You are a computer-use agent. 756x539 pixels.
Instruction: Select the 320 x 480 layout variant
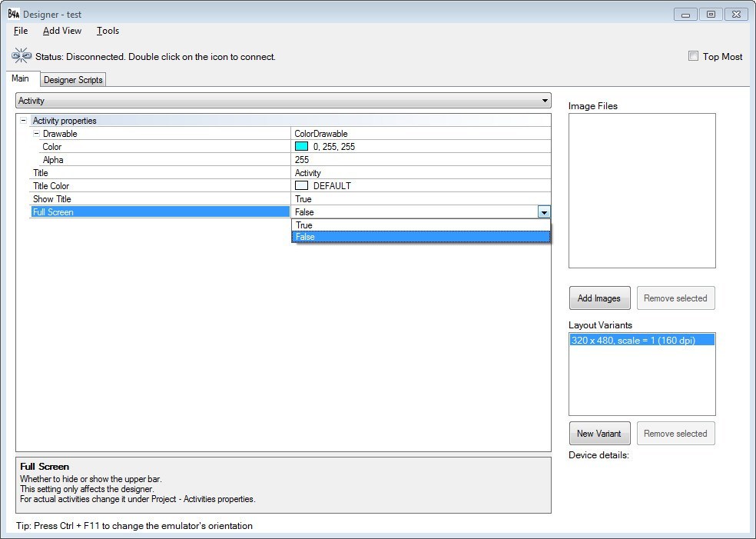(642, 338)
